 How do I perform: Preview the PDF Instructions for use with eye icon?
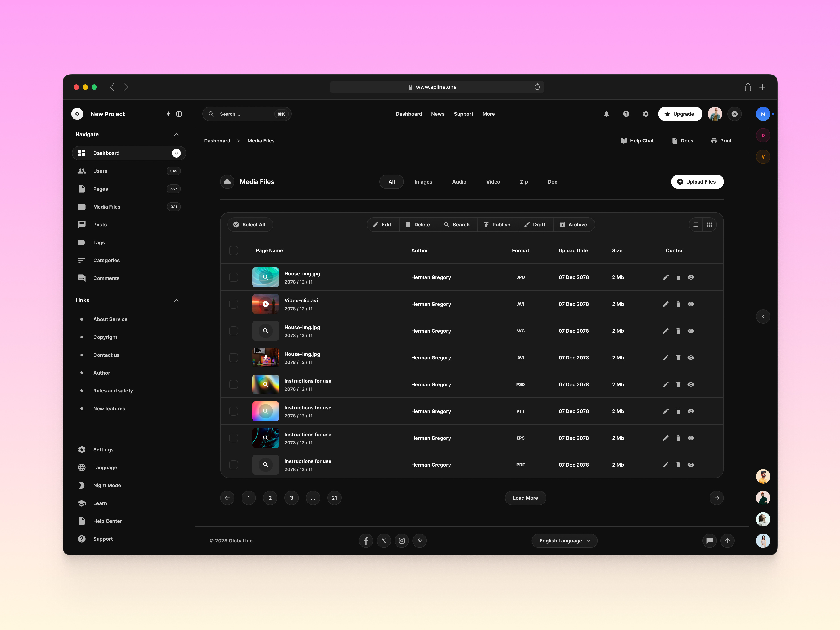(691, 465)
